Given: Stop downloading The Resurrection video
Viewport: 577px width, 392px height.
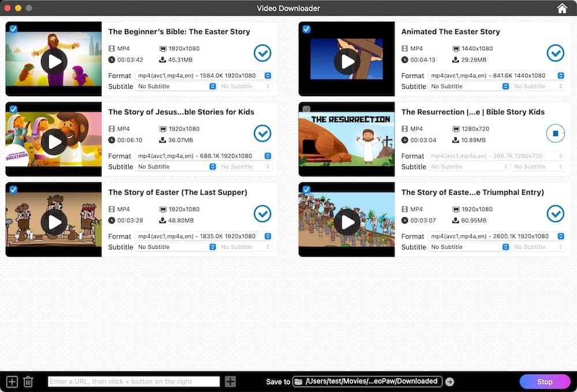Looking at the screenshot, I should click(x=556, y=133).
